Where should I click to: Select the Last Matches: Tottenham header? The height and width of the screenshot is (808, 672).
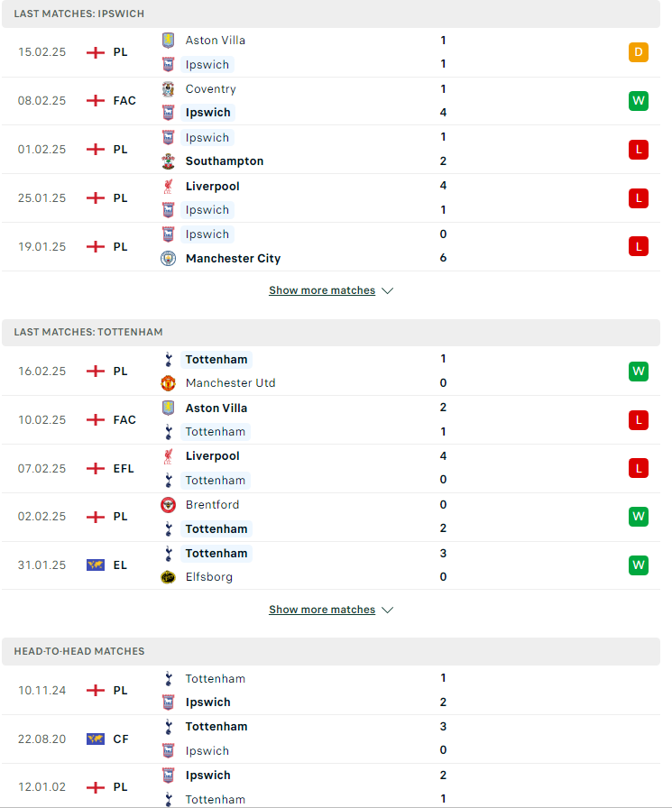point(331,333)
